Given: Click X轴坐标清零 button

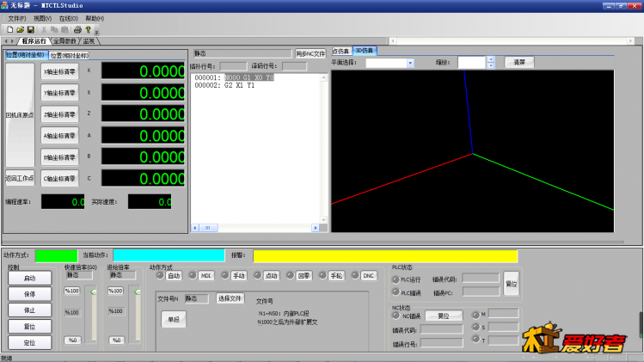Looking at the screenshot, I should 59,71.
